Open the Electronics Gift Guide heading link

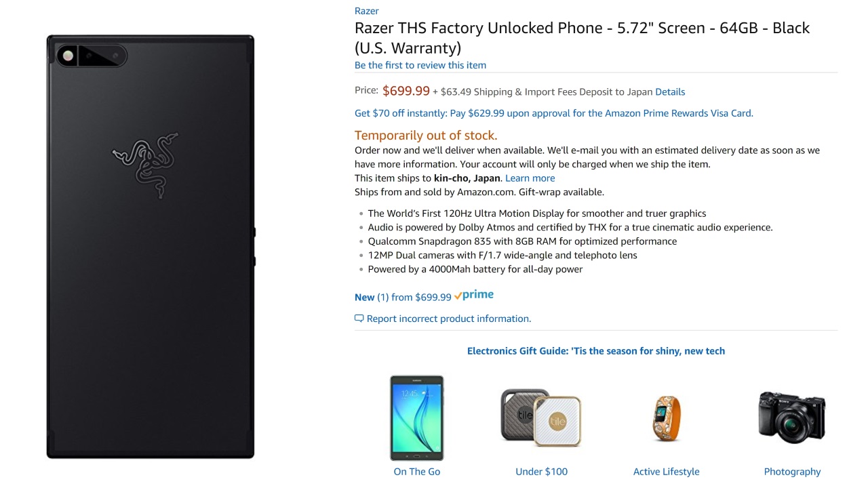point(595,351)
